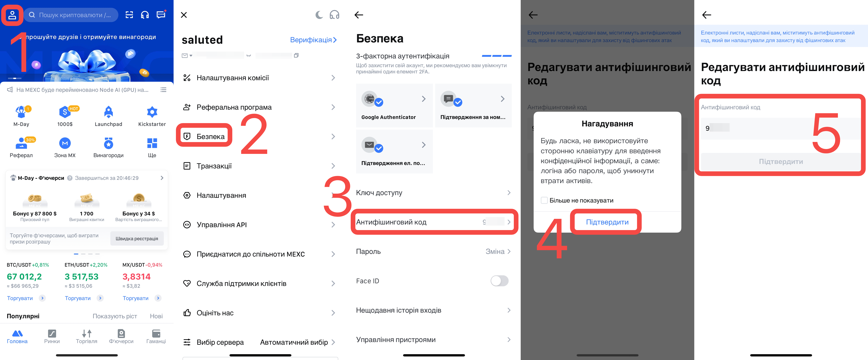Open the messages chat icon
The width and height of the screenshot is (868, 360).
[161, 14]
